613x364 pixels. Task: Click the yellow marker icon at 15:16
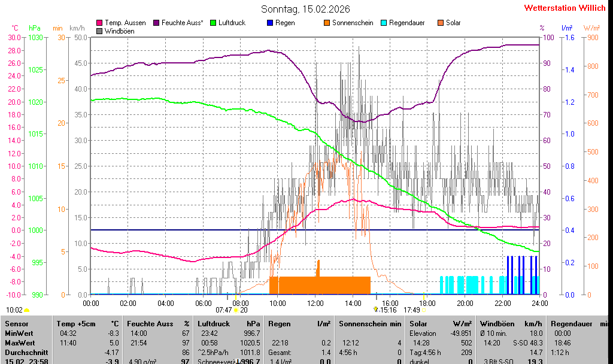coord(376,310)
